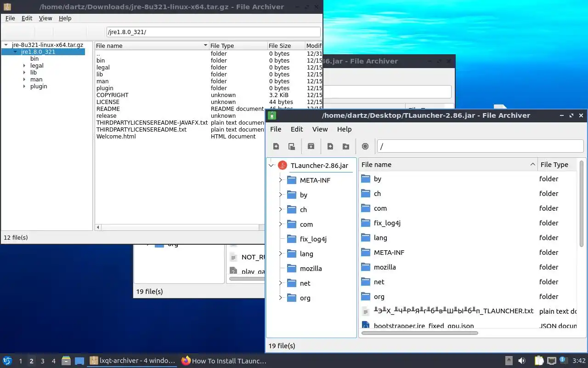Collapse jre1.8.0_321 node in jre archive tree
The width and height of the screenshot is (588, 368).
[15, 52]
